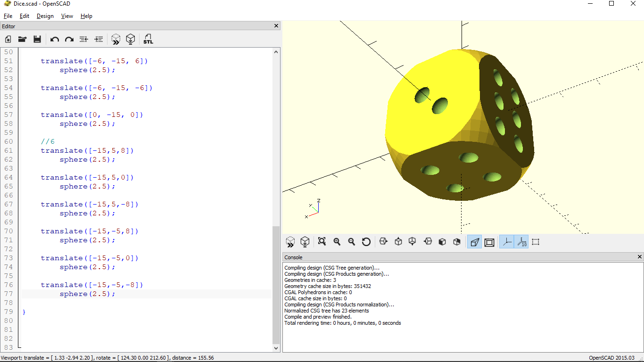Click the "Geometries in cache: 3" line
This screenshot has width=644, height=362.
(x=310, y=280)
